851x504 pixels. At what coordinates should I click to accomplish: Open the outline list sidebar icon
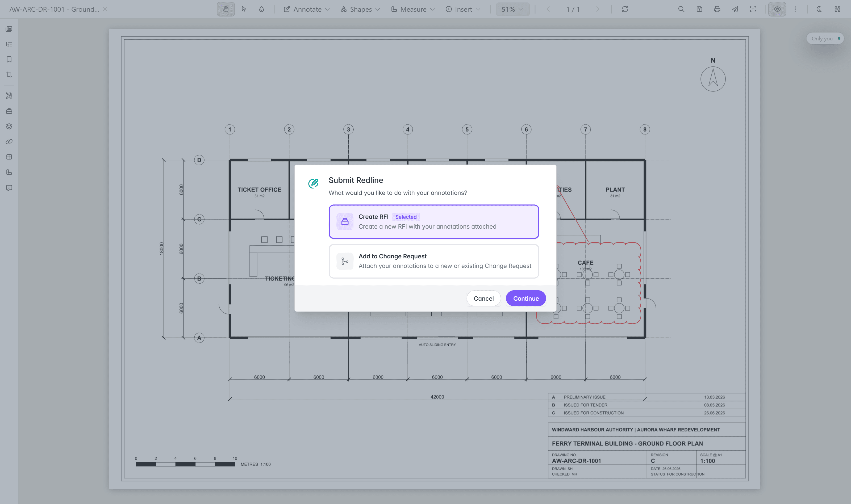coord(9,44)
